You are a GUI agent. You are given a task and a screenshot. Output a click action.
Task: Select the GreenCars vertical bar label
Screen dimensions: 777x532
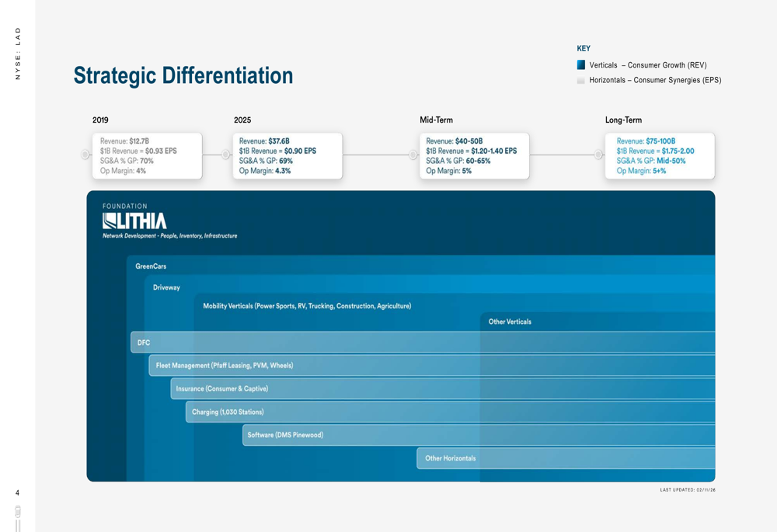point(151,266)
